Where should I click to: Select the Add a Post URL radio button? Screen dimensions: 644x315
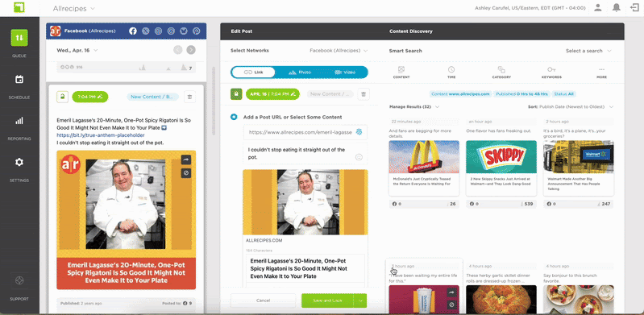(234, 117)
